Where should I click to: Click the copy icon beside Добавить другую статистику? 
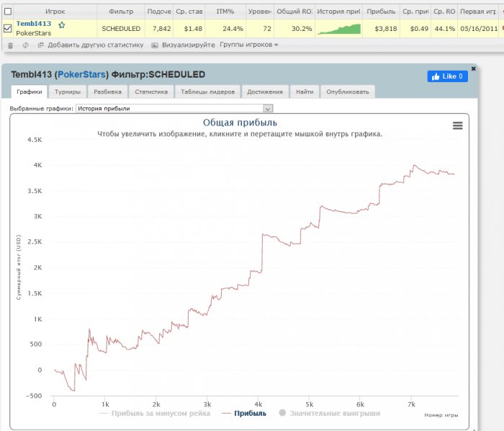pyautogui.click(x=40, y=45)
